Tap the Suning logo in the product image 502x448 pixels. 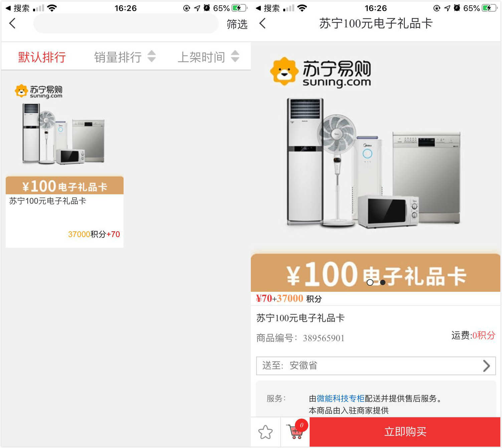321,72
